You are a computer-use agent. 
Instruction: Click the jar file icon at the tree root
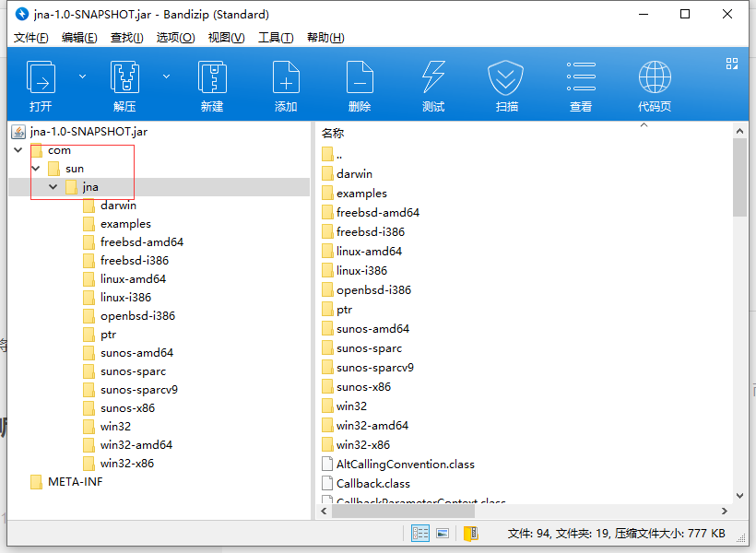(18, 132)
